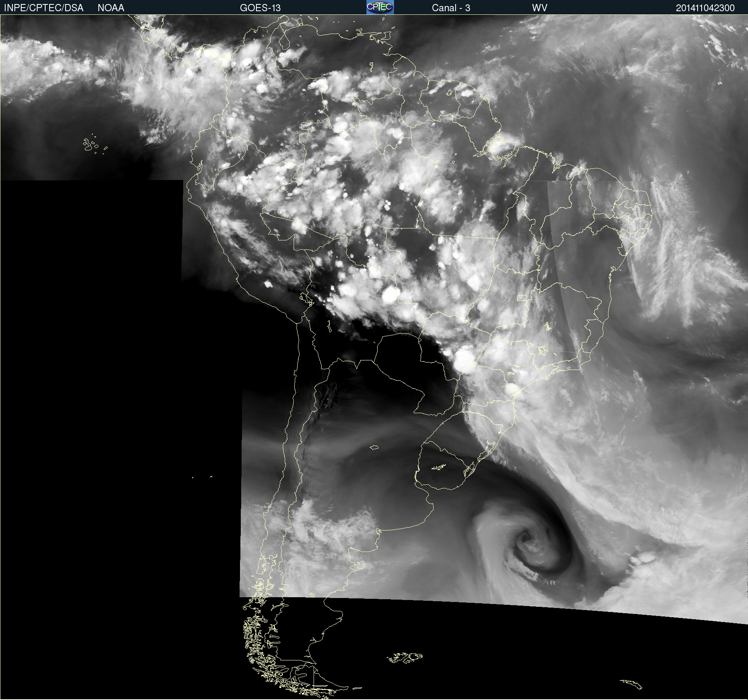Click the INPE/CPTEC/DSA header label

click(44, 8)
